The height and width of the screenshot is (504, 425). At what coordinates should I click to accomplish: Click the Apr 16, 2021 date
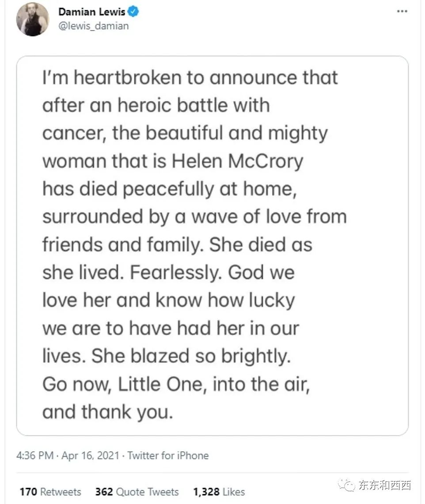(90, 455)
